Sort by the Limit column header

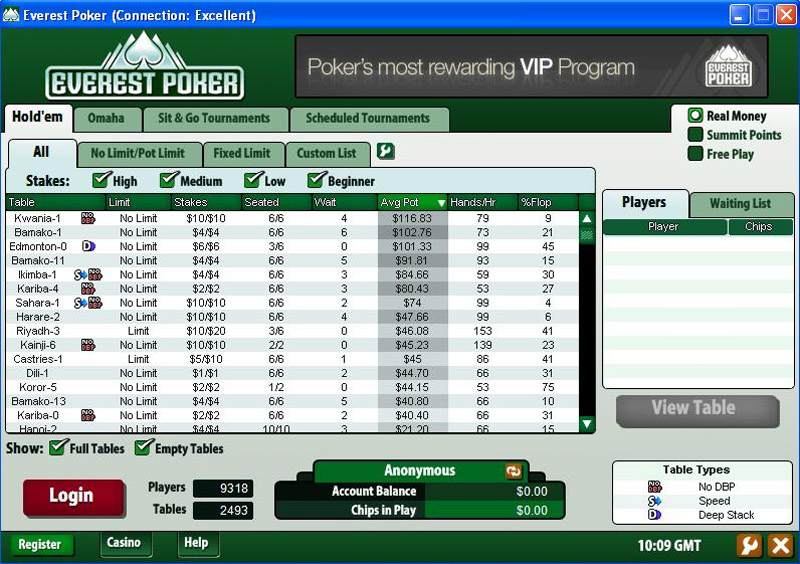click(138, 202)
